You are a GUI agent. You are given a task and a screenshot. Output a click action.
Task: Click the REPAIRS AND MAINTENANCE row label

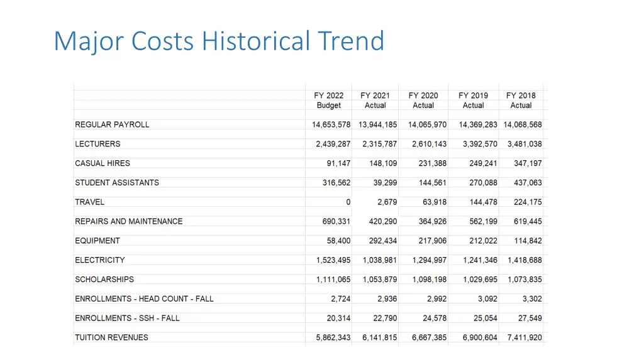pos(128,221)
